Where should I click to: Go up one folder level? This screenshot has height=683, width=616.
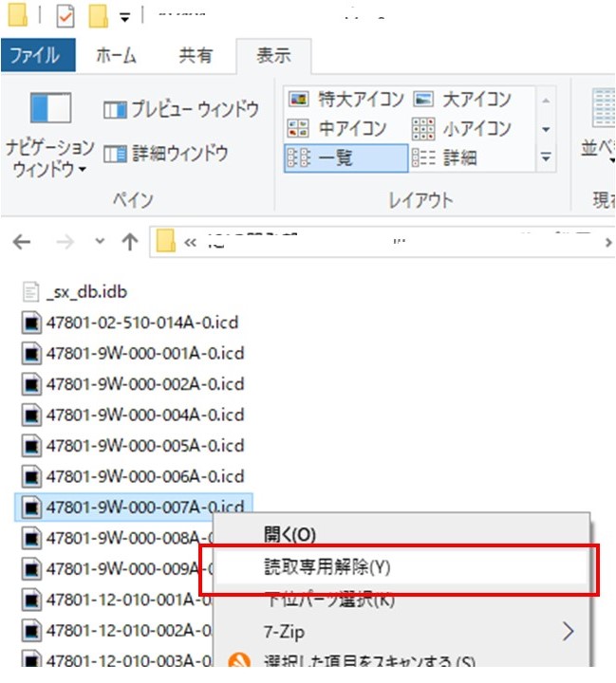tap(130, 242)
